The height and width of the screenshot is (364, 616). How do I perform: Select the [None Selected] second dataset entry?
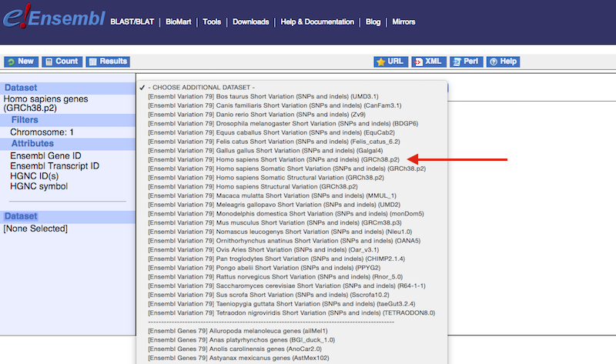click(35, 229)
